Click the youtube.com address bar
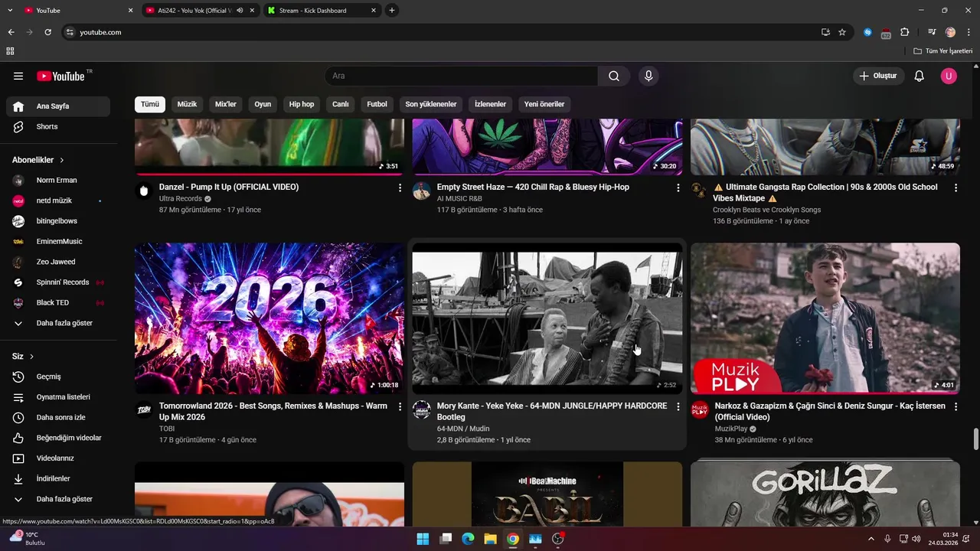 tap(444, 32)
